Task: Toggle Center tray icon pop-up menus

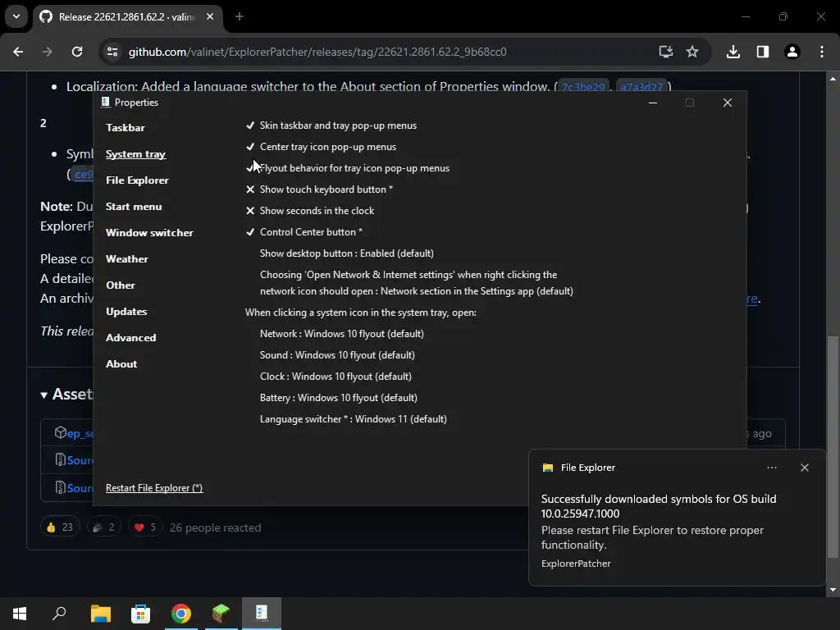Action: click(x=321, y=147)
